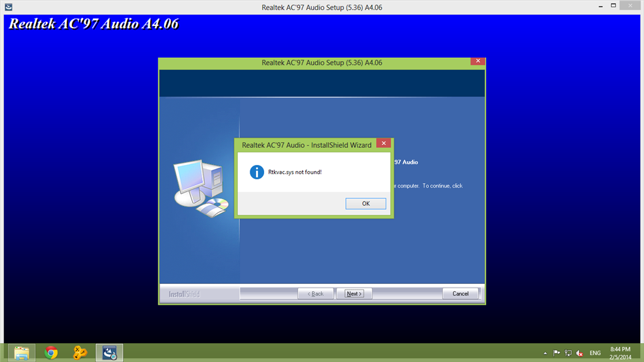Click OK in the Rtkvac.sys dialog
The image size is (644, 362).
click(x=365, y=203)
